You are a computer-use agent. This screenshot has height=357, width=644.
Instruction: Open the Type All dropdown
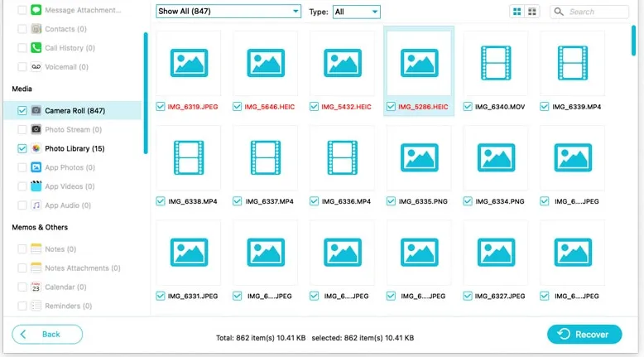357,12
